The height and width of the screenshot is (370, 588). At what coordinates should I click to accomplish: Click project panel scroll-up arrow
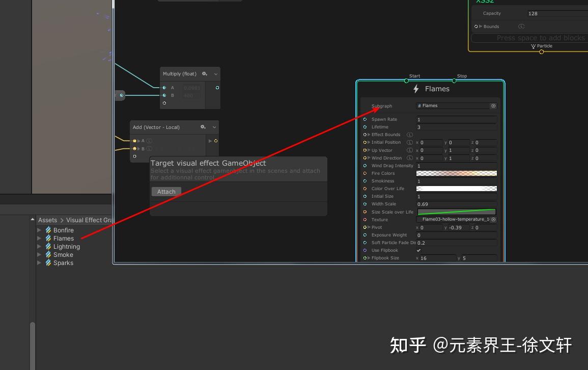tap(33, 220)
